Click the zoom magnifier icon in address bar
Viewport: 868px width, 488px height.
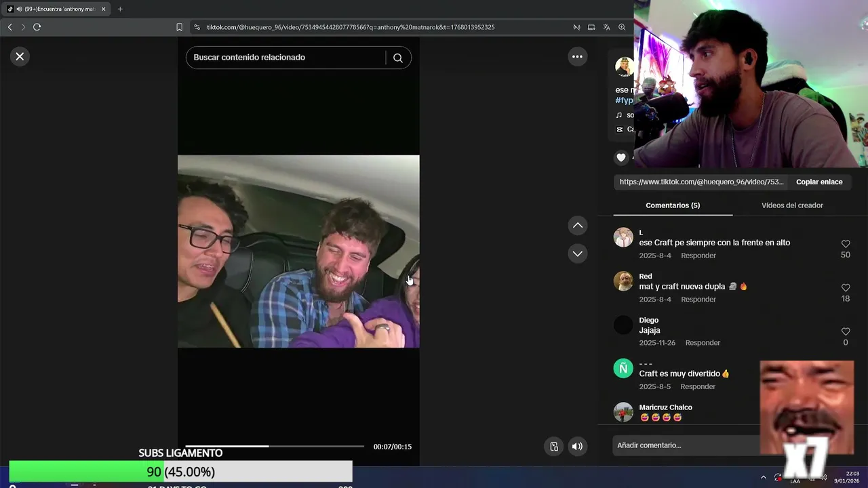[622, 27]
